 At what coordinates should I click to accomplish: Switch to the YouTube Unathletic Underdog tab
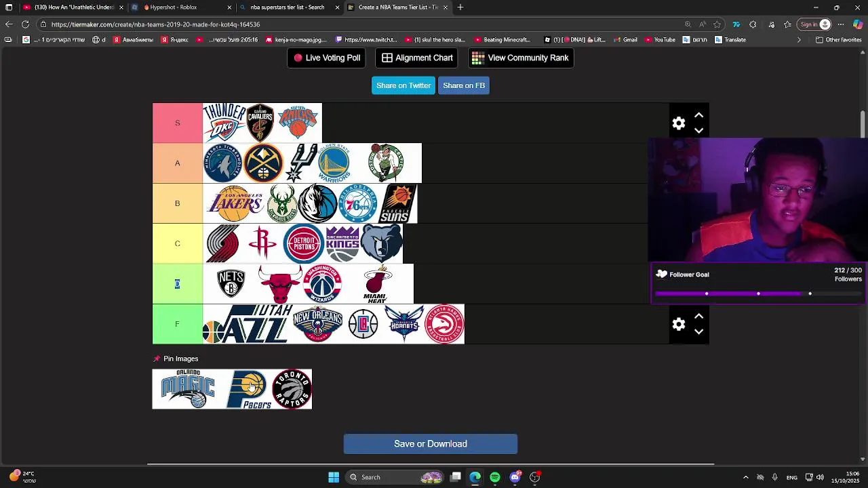pos(73,7)
